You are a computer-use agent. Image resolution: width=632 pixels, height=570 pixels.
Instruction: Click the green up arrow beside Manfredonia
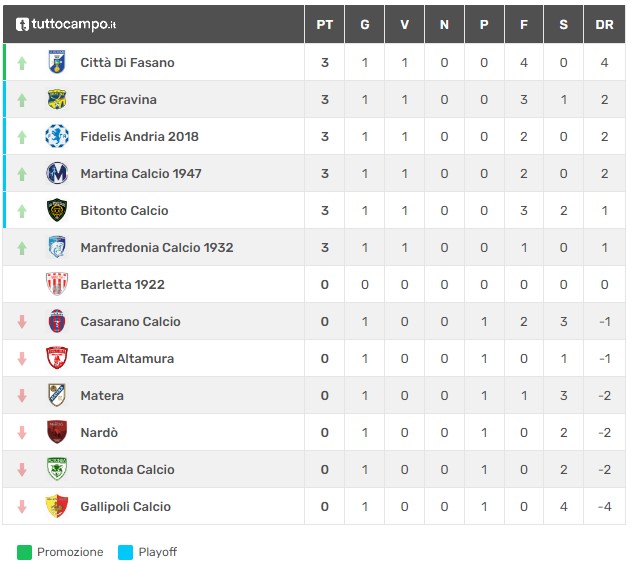point(22,248)
